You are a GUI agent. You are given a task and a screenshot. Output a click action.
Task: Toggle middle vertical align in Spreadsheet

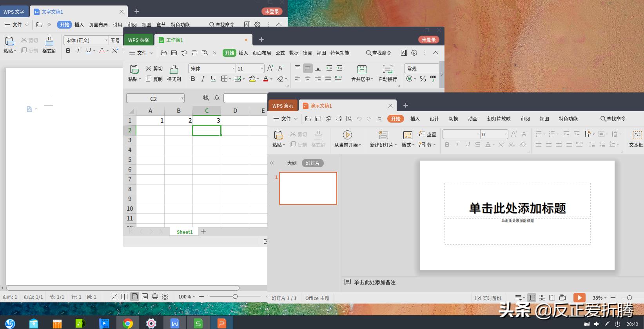pos(308,68)
